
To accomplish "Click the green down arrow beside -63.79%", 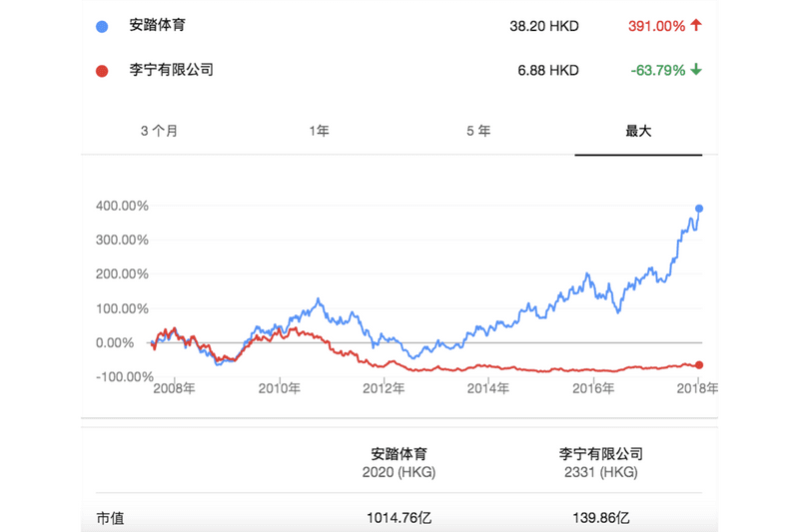I will (x=696, y=70).
